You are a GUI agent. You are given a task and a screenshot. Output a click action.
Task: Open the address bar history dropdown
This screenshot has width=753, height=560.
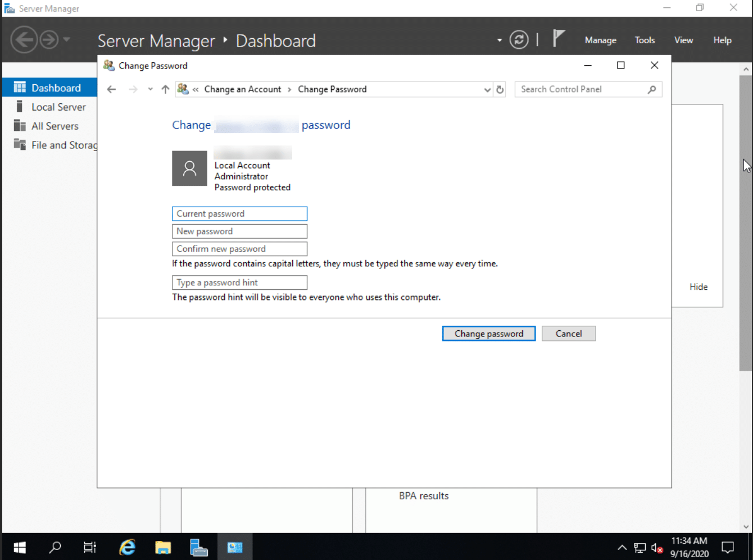point(487,89)
